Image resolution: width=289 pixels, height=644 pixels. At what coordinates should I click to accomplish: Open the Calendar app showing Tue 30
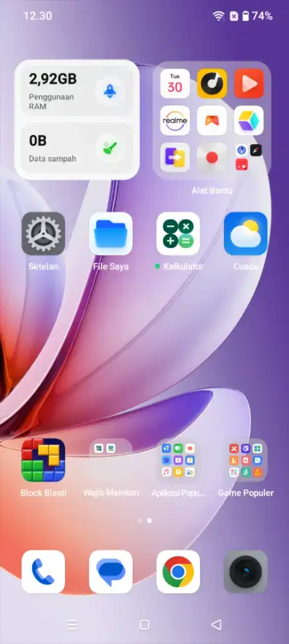pyautogui.click(x=175, y=83)
